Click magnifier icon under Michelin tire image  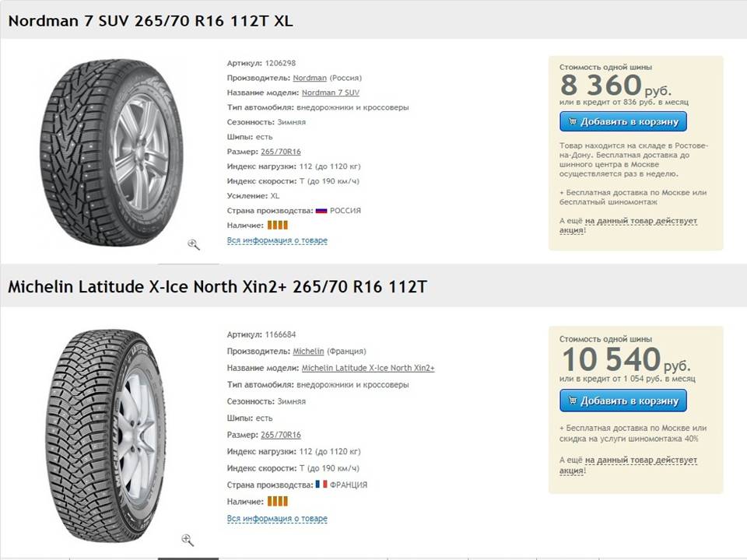pyautogui.click(x=187, y=540)
